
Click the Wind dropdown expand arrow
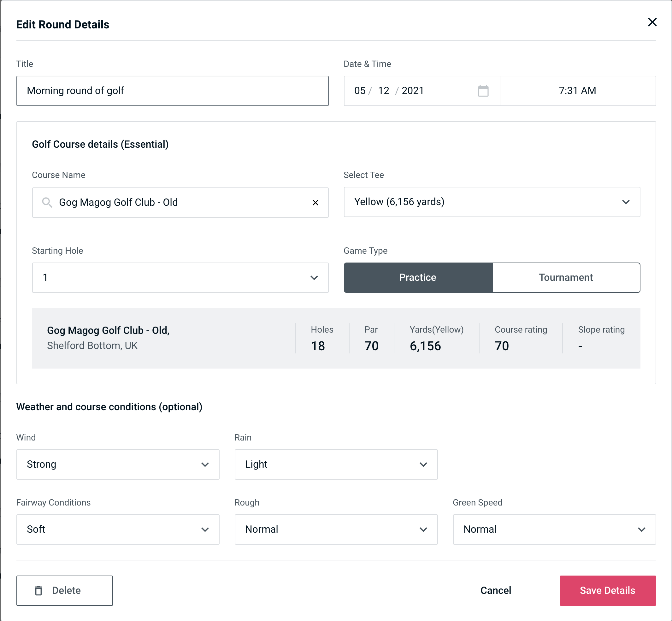coord(205,464)
